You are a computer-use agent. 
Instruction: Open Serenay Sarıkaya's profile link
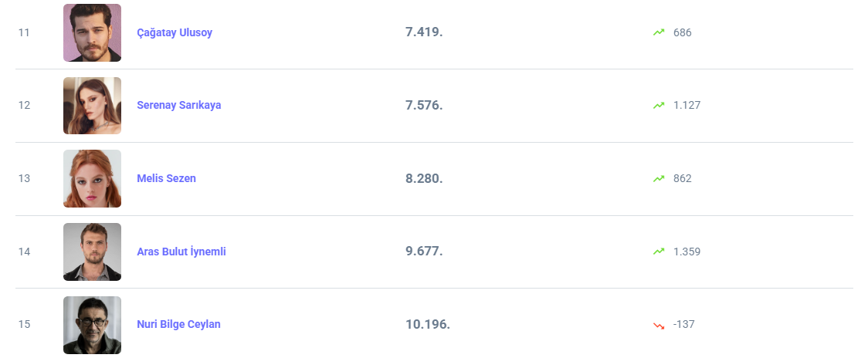pyautogui.click(x=178, y=105)
